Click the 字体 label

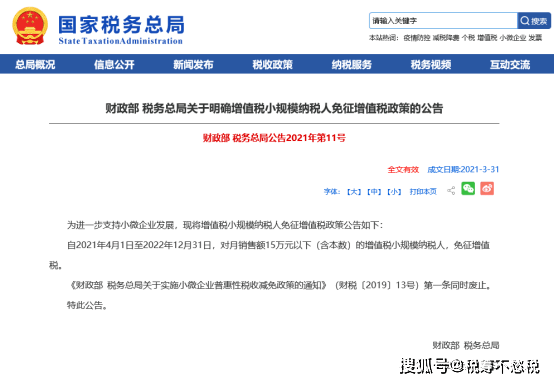click(331, 192)
